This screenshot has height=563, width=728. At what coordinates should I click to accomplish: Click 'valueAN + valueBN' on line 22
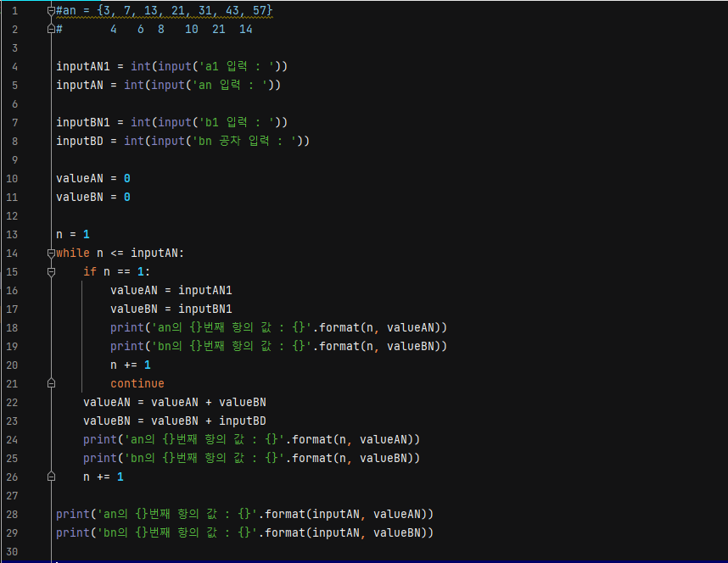[209, 403]
